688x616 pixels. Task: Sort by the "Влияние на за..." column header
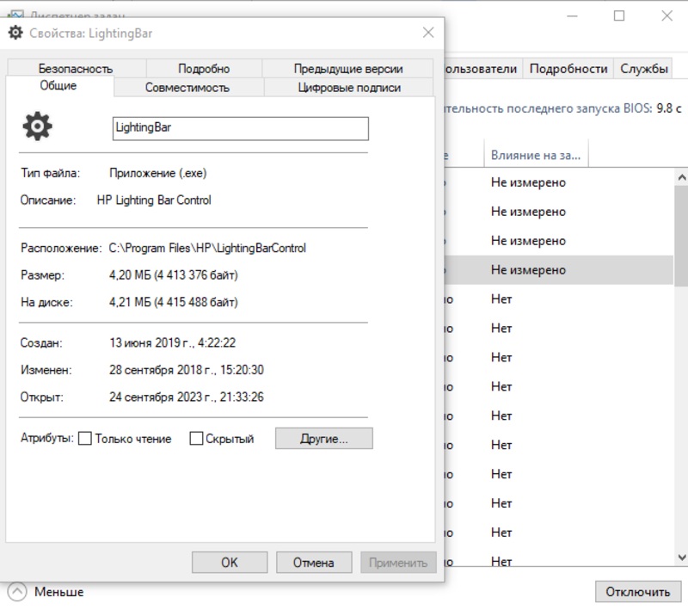coord(535,155)
